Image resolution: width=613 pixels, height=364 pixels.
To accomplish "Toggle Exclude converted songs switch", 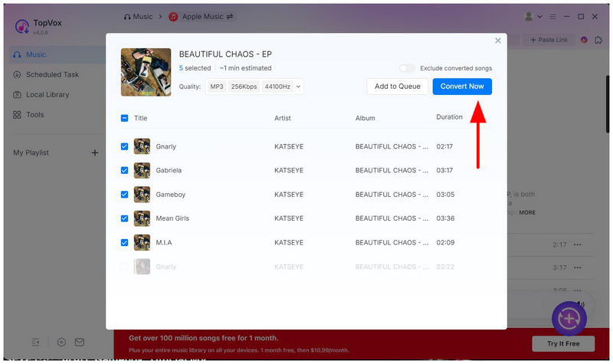I will [407, 68].
